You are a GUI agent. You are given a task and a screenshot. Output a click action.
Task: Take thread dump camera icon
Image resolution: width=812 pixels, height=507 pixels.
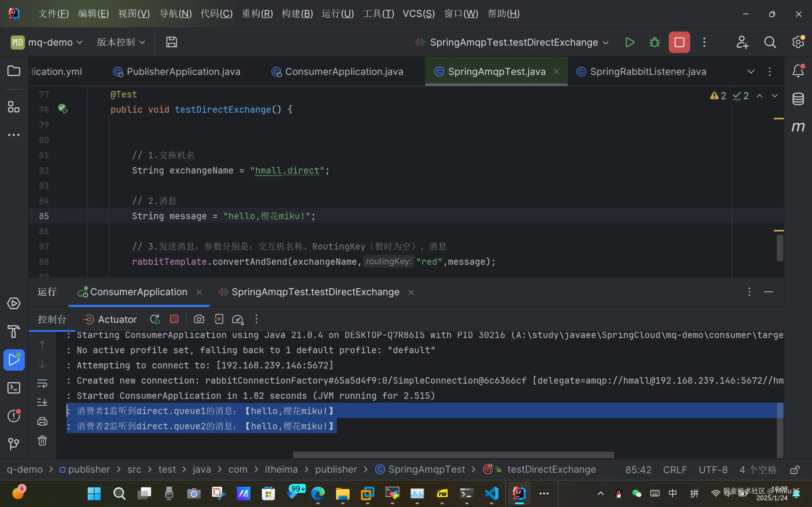[199, 319]
